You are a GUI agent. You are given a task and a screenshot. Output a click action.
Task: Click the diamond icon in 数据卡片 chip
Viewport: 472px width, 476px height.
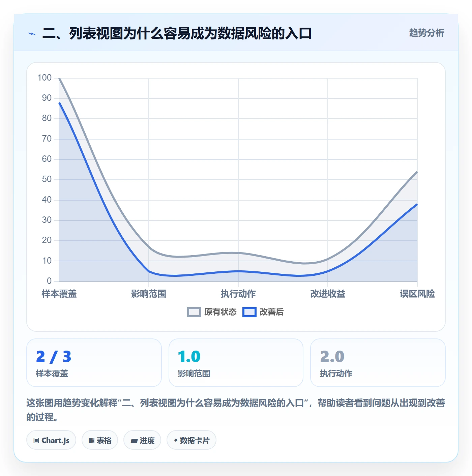click(x=176, y=440)
